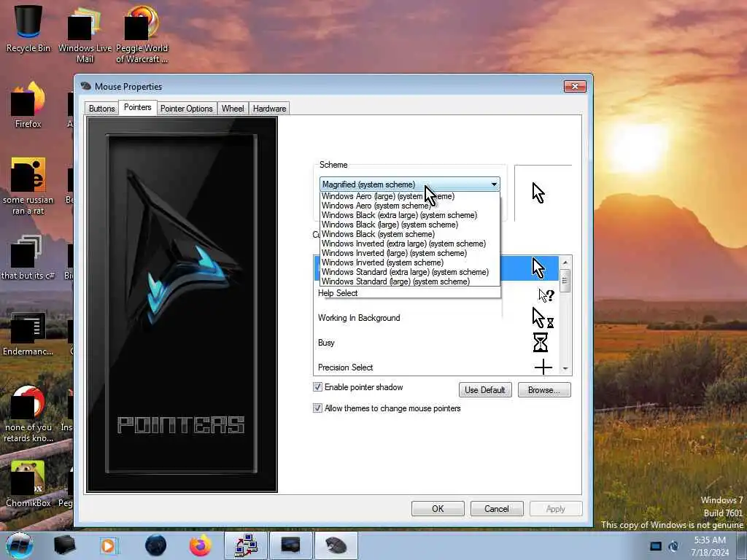Choose Windows Black (large) scheme
The width and height of the screenshot is (747, 560).
pos(410,225)
